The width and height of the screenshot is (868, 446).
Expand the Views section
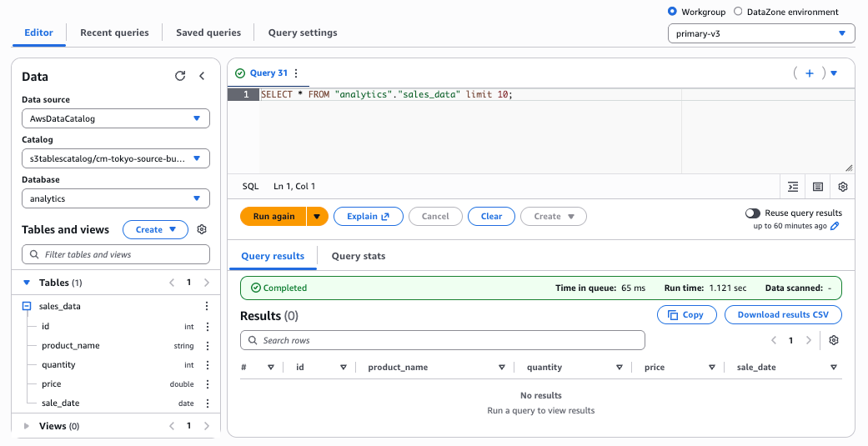click(x=27, y=426)
